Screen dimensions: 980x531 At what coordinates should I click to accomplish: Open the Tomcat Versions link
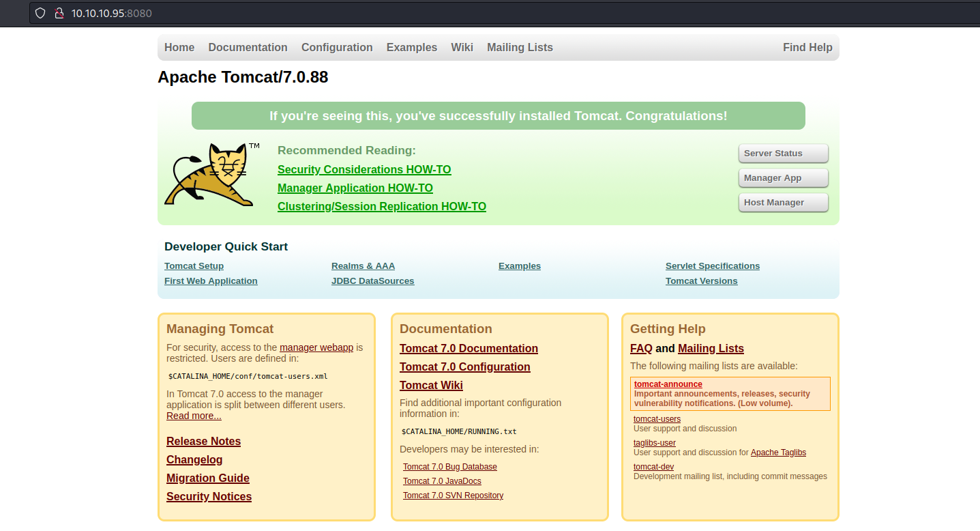point(701,281)
